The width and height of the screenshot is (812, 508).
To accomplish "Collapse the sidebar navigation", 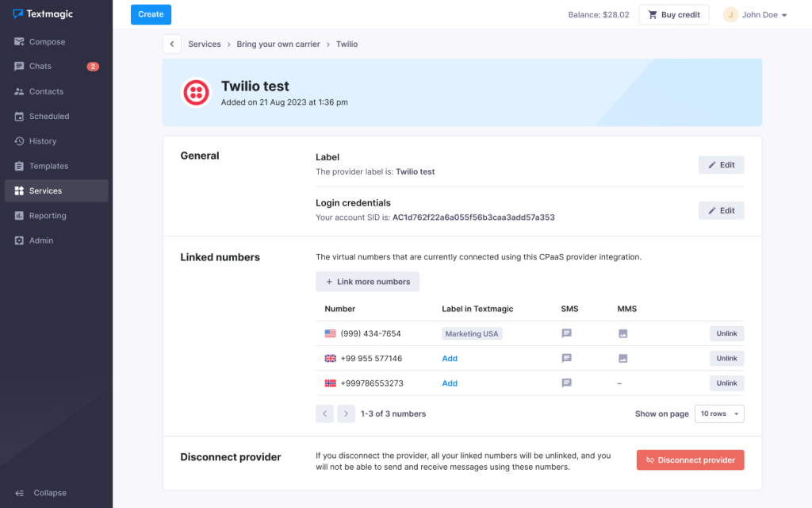I will pyautogui.click(x=49, y=493).
